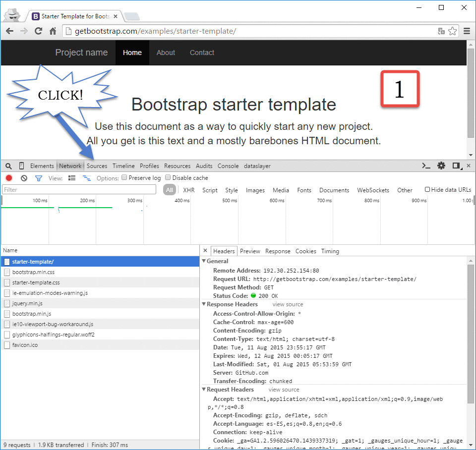Open DevTools settings gear

click(x=441, y=166)
